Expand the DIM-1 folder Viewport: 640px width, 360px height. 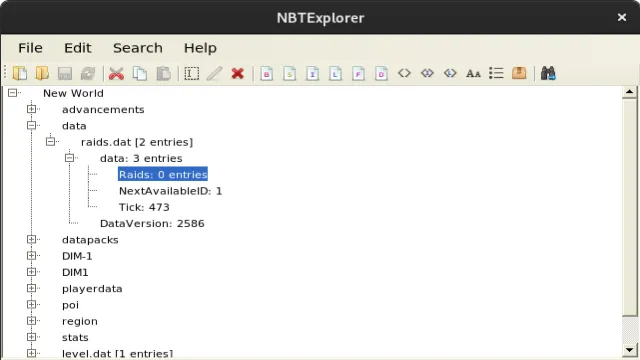[31, 256]
